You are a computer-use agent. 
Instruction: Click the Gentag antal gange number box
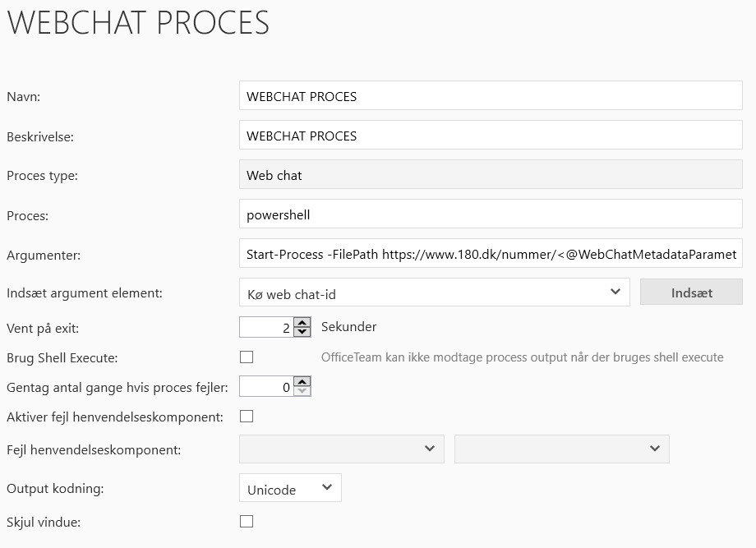click(x=265, y=386)
